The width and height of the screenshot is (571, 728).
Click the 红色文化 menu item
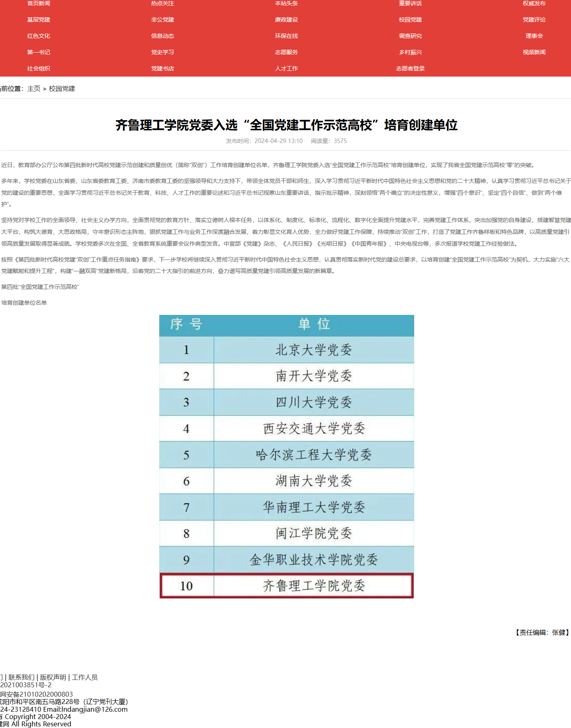pos(39,36)
